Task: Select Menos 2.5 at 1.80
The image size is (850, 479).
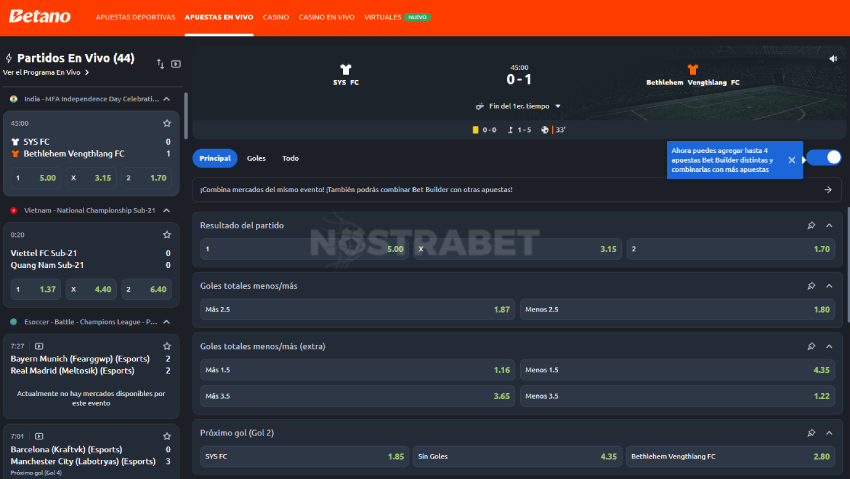Action: point(678,309)
